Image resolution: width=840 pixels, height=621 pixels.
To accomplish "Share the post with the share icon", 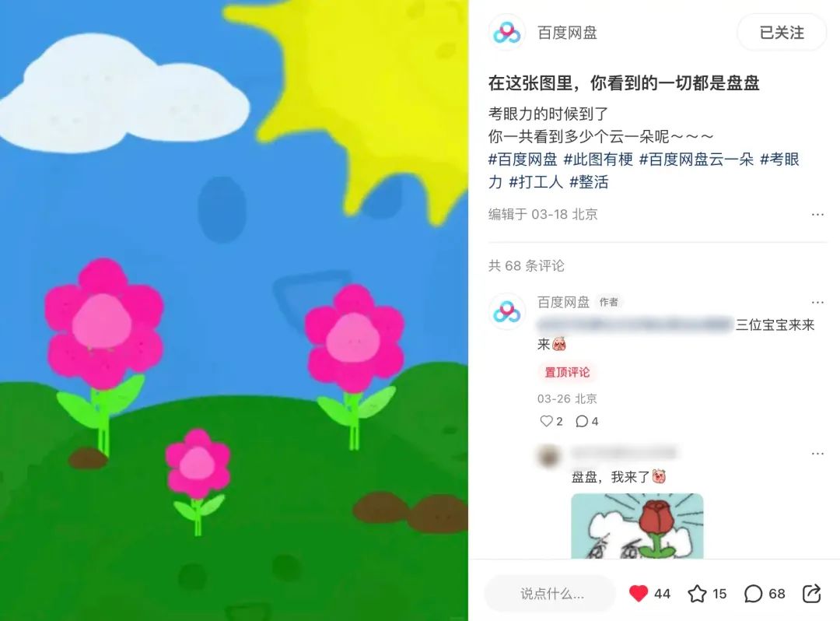I will 811,593.
